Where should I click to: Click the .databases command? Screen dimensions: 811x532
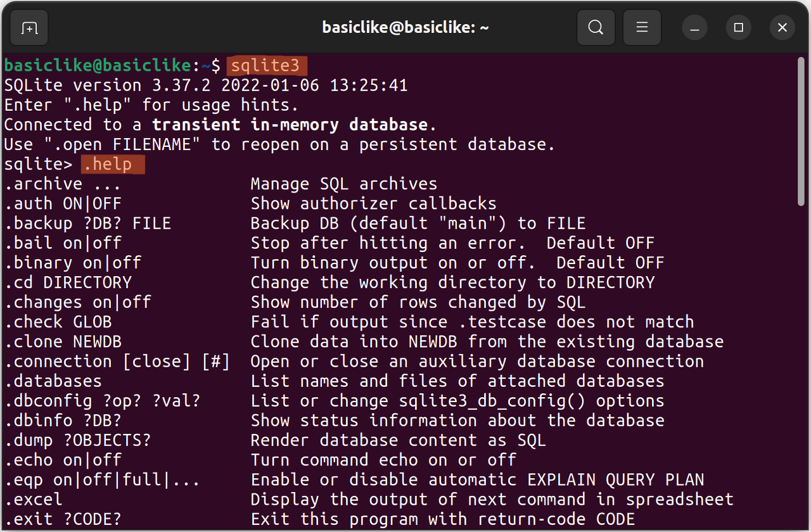click(x=53, y=381)
